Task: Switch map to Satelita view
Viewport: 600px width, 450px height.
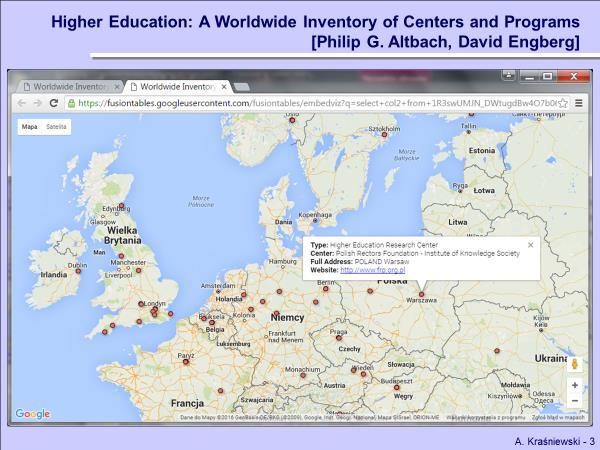Action: 56,127
